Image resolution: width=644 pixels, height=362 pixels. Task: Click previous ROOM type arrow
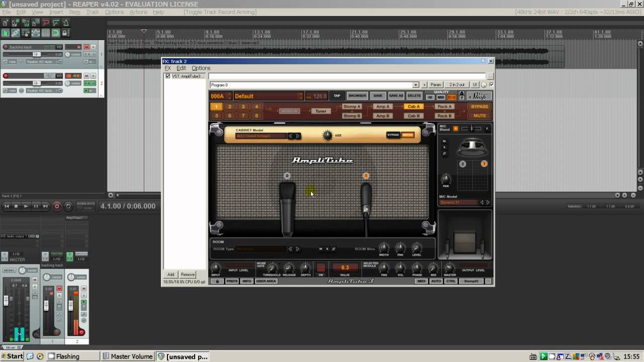(290, 249)
